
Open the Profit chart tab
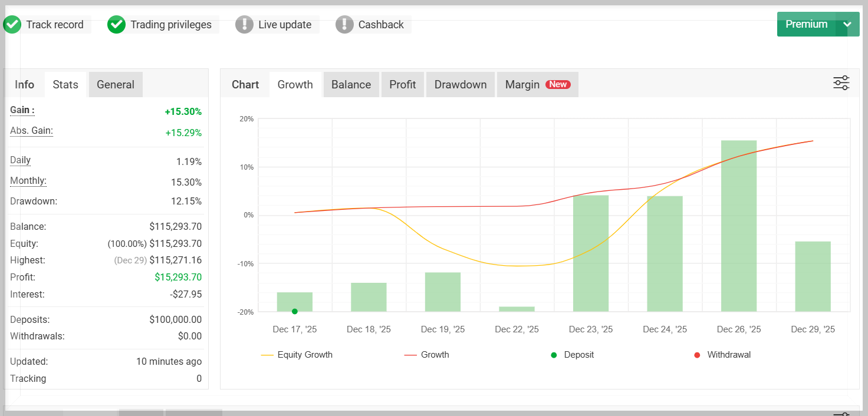coord(403,84)
